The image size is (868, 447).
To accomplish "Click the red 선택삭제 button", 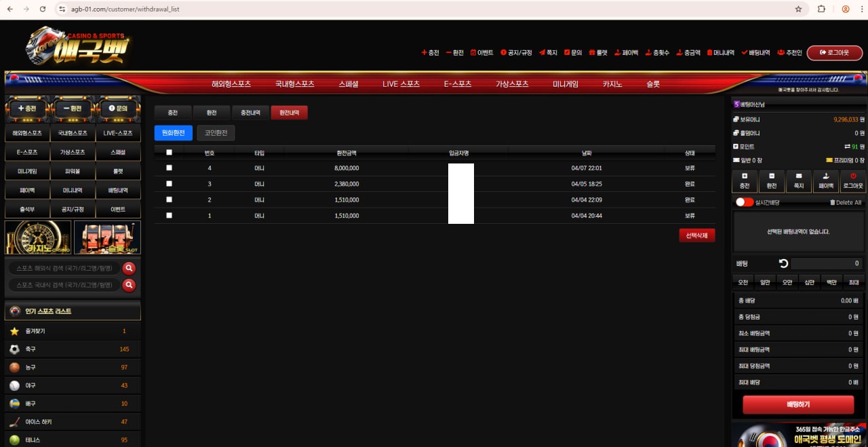I will point(696,235).
